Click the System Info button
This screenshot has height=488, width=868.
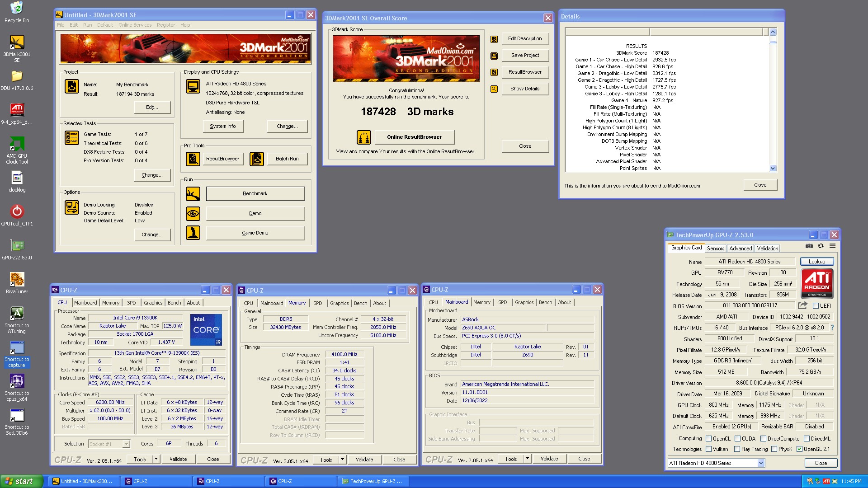click(x=223, y=127)
